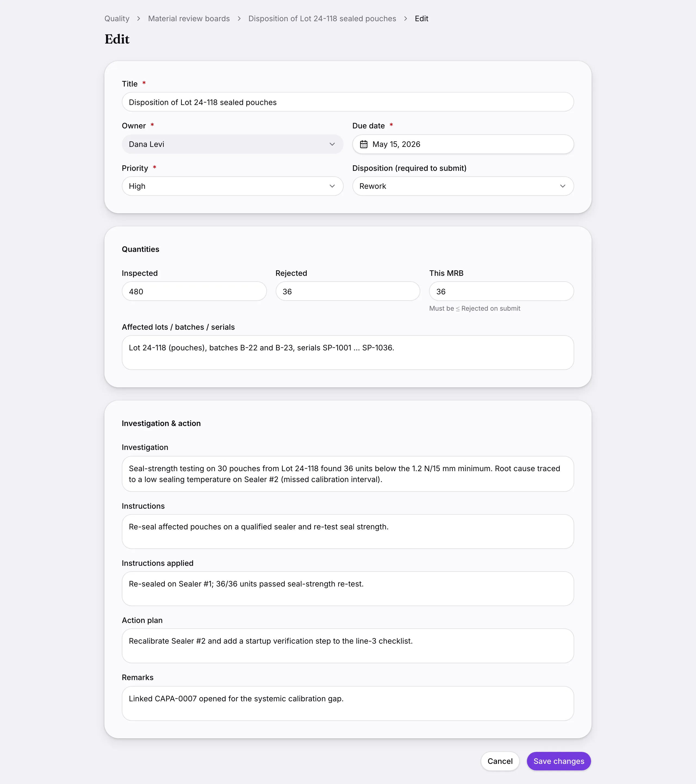Click the calendar icon in Due date

tap(363, 144)
